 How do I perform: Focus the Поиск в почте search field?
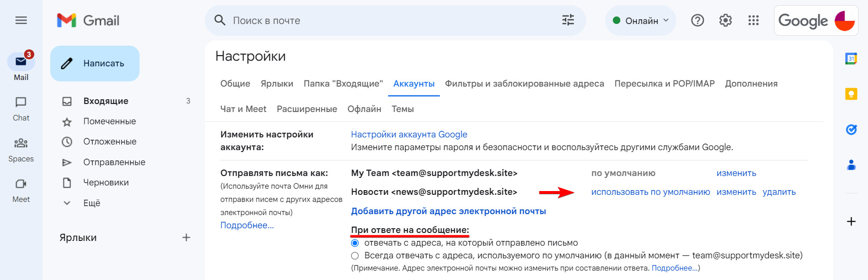(x=390, y=21)
